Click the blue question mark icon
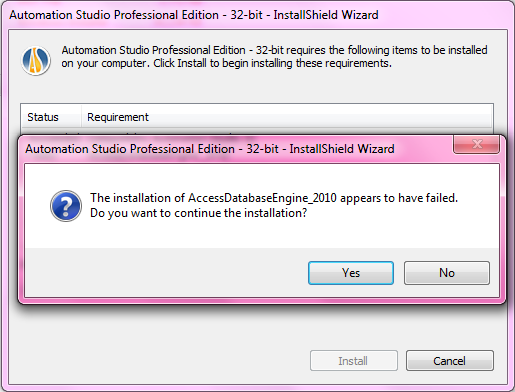The width and height of the screenshot is (515, 392). tap(66, 206)
